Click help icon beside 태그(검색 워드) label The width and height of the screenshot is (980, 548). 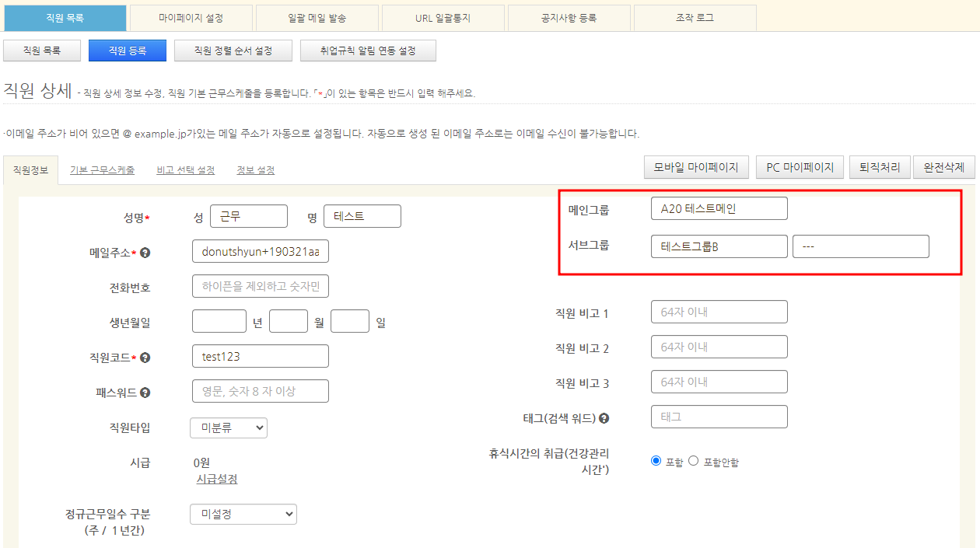tap(604, 418)
